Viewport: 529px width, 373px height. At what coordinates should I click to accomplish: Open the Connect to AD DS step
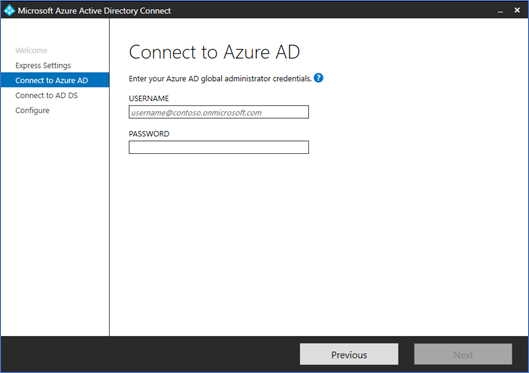click(47, 95)
